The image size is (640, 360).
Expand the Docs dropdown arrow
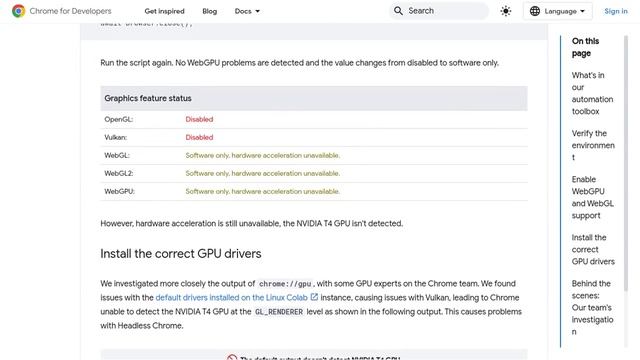pos(258,11)
